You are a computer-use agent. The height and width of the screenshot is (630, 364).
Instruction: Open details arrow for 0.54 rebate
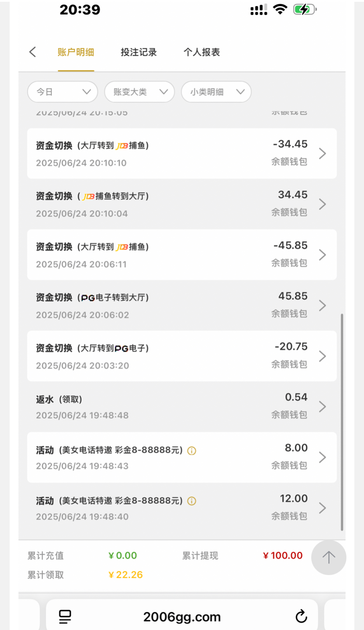click(x=322, y=407)
